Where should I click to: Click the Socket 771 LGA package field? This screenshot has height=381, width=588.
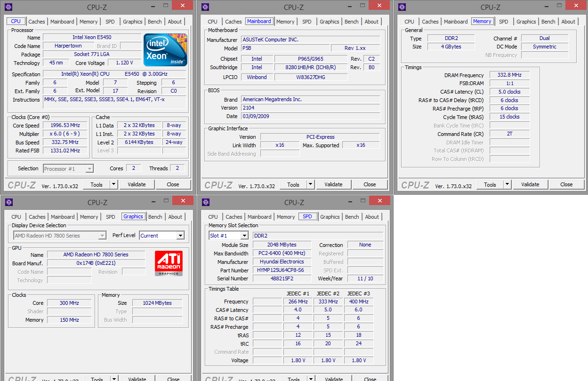tap(92, 54)
